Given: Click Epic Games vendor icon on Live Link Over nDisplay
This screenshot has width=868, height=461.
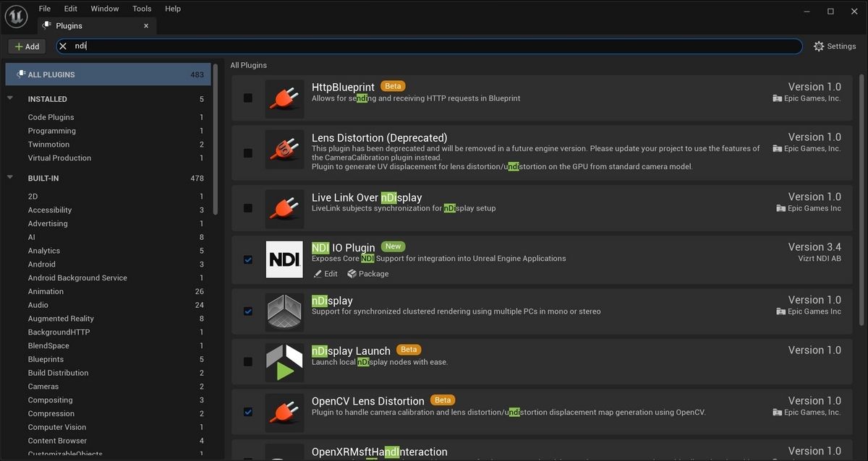Looking at the screenshot, I should pos(780,208).
